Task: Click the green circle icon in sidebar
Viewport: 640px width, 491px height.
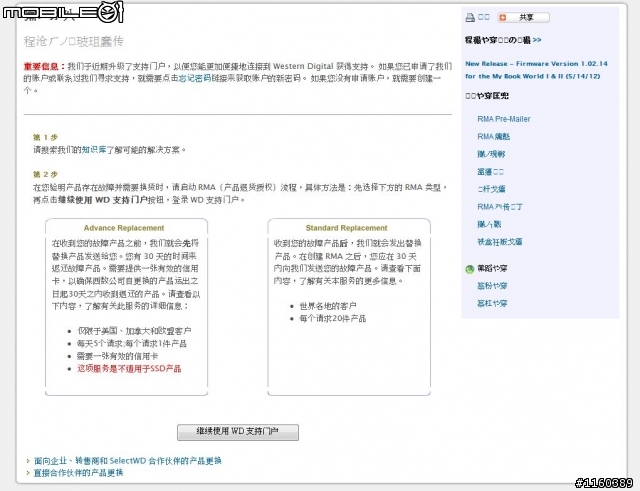Action: [470, 269]
